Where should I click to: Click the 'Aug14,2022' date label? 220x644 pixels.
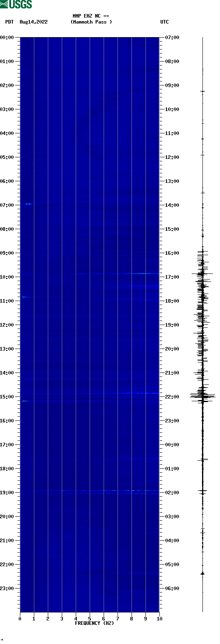[33, 22]
